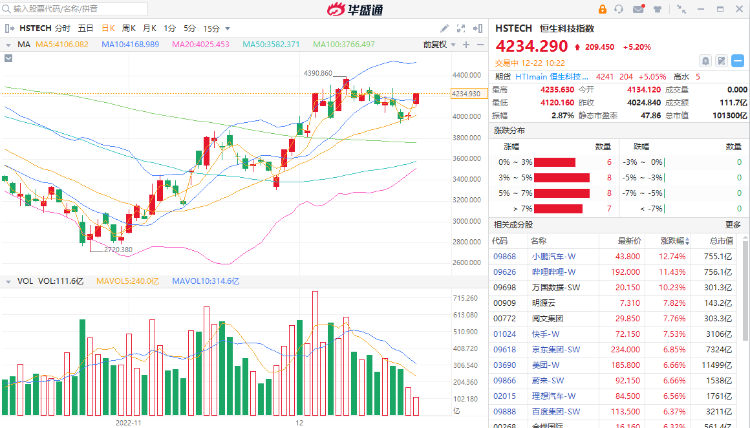Open stock 01024 快手-W row
The height and width of the screenshot is (428, 750).
click(x=614, y=334)
